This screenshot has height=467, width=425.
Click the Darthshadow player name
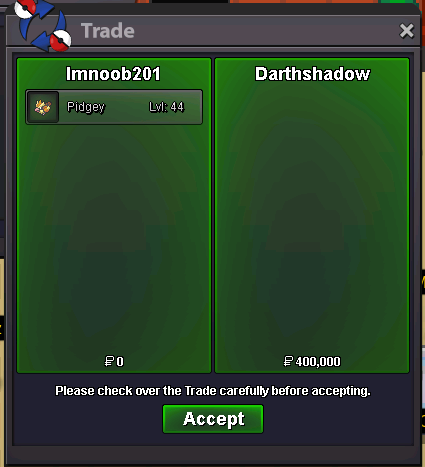click(x=312, y=74)
